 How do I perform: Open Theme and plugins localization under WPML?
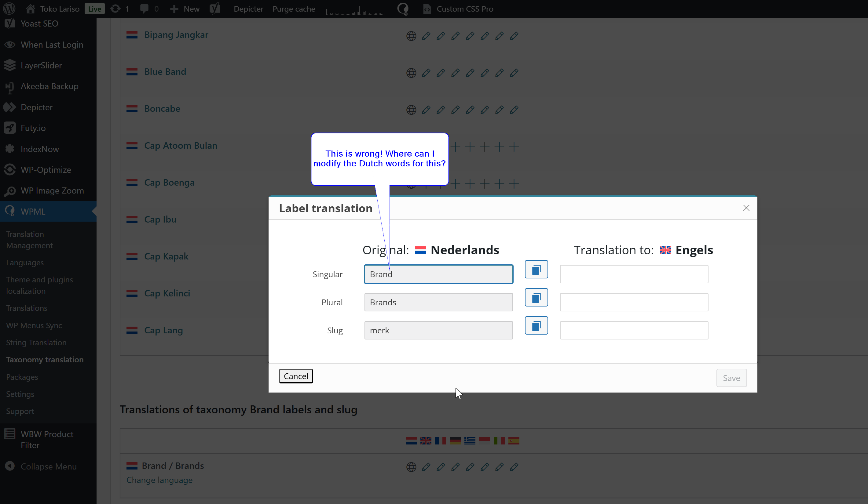pos(39,285)
